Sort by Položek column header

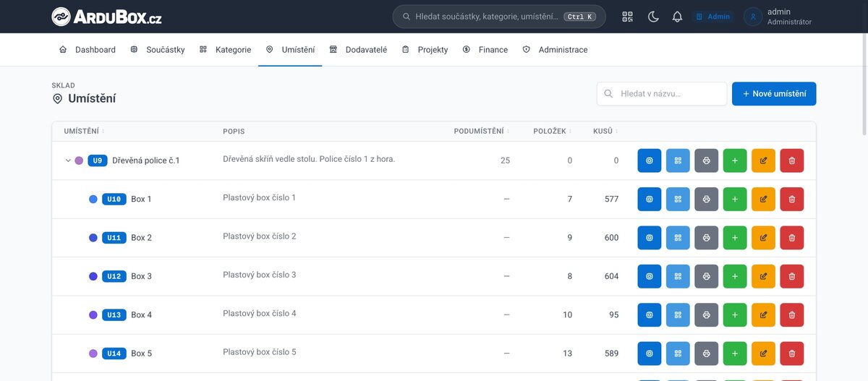coord(553,132)
